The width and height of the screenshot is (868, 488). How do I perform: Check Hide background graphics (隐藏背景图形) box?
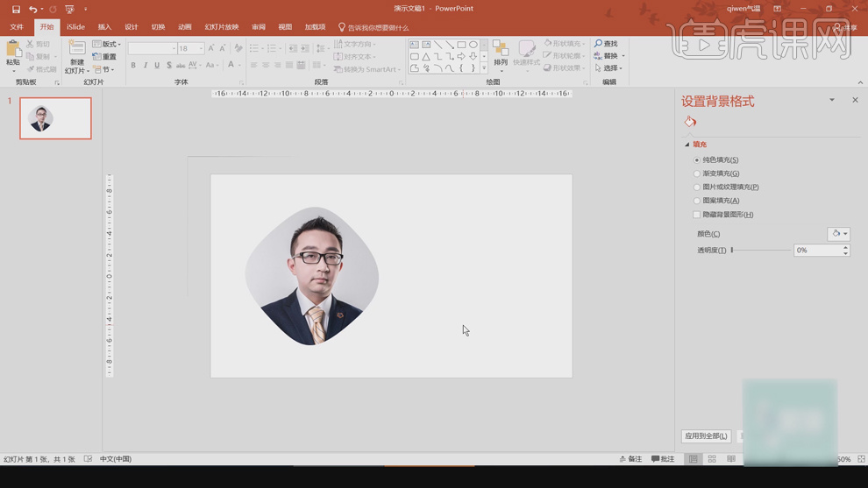[697, 215]
